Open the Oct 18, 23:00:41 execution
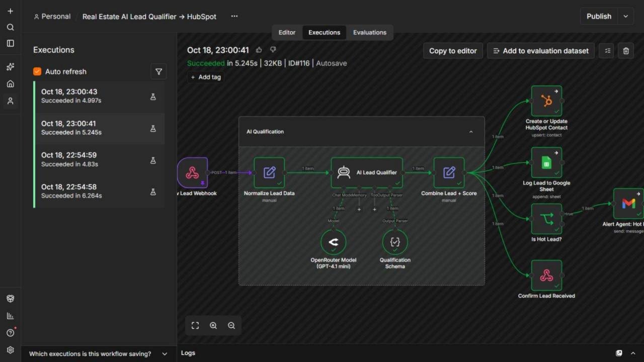644x362 pixels. click(x=99, y=128)
